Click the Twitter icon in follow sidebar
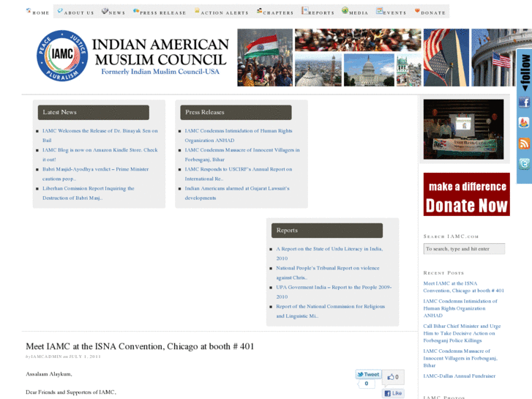532x399 pixels. [524, 164]
